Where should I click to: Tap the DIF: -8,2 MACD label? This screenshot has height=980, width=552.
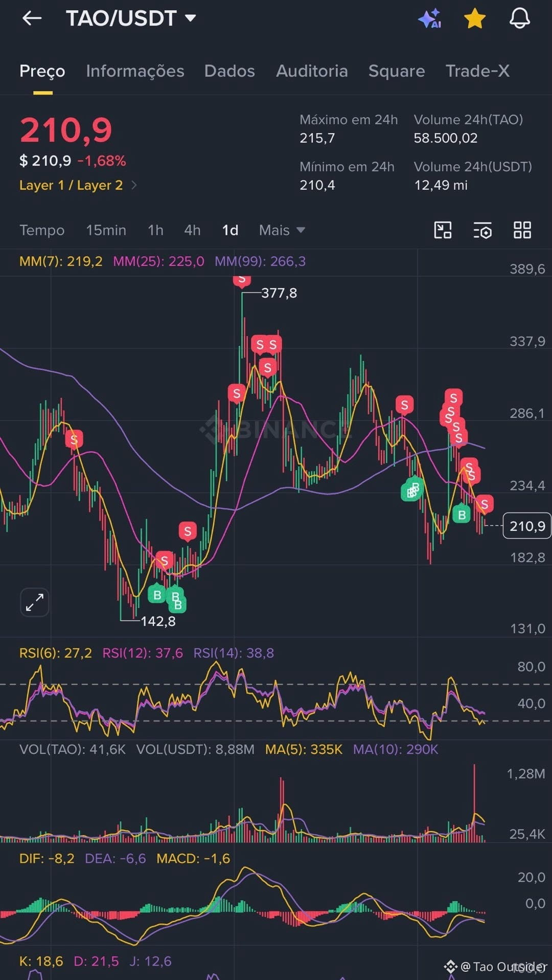tap(47, 859)
